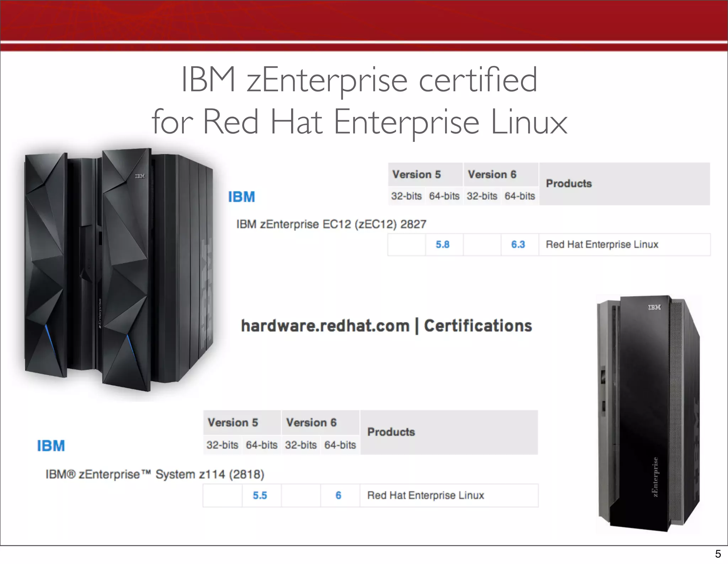Image resolution: width=728 pixels, height=564 pixels.
Task: Click '64-bits' under Version 5 in lower table
Action: (262, 445)
